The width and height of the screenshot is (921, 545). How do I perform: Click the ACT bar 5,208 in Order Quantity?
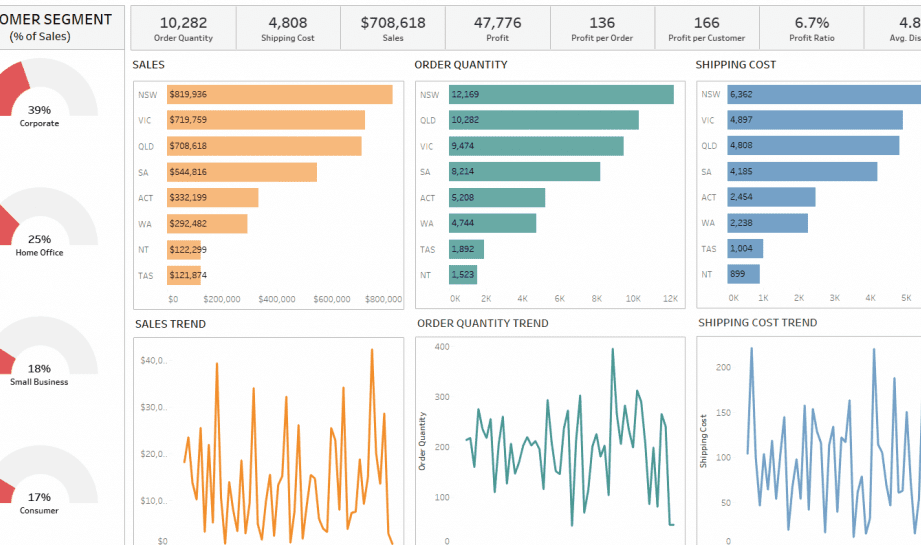tap(497, 197)
